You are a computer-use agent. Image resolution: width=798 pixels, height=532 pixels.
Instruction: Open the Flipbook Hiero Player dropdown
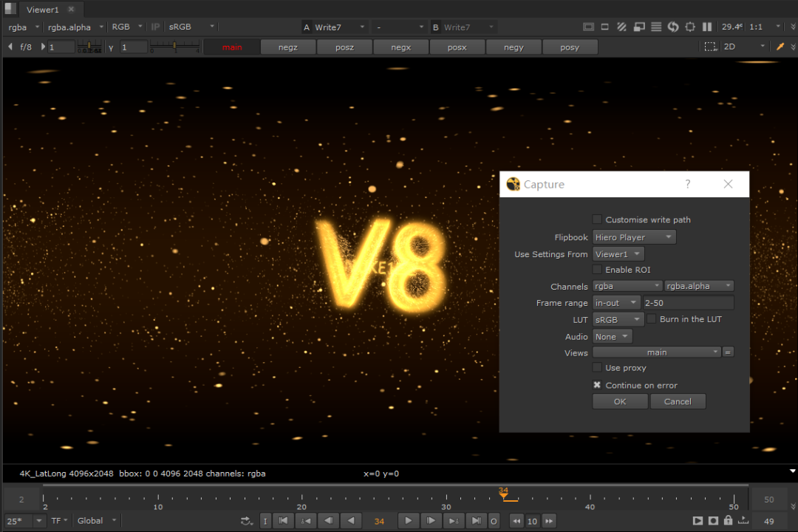point(634,237)
